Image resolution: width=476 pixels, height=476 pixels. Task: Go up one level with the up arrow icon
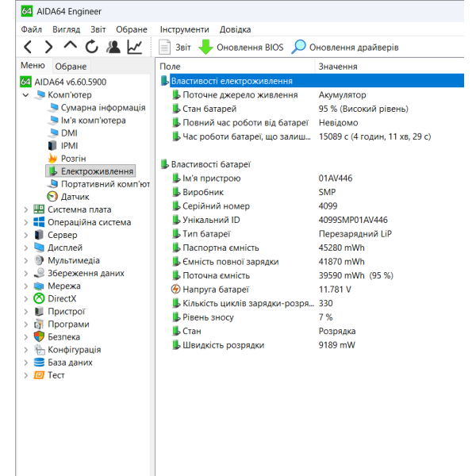point(70,45)
